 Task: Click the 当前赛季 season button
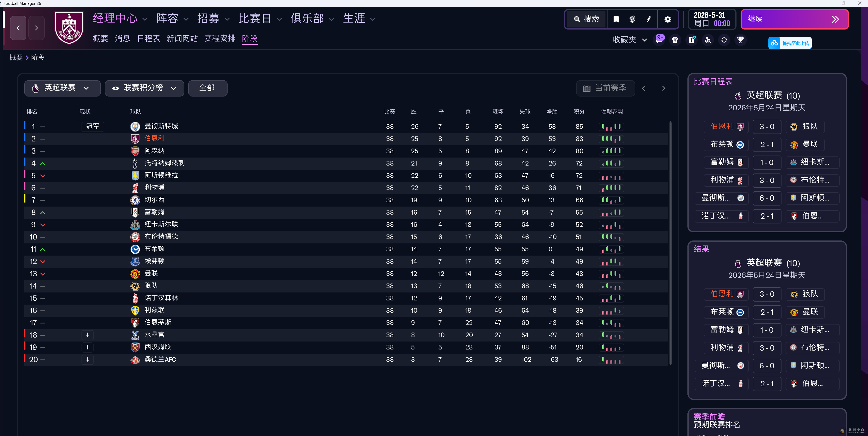tap(605, 88)
